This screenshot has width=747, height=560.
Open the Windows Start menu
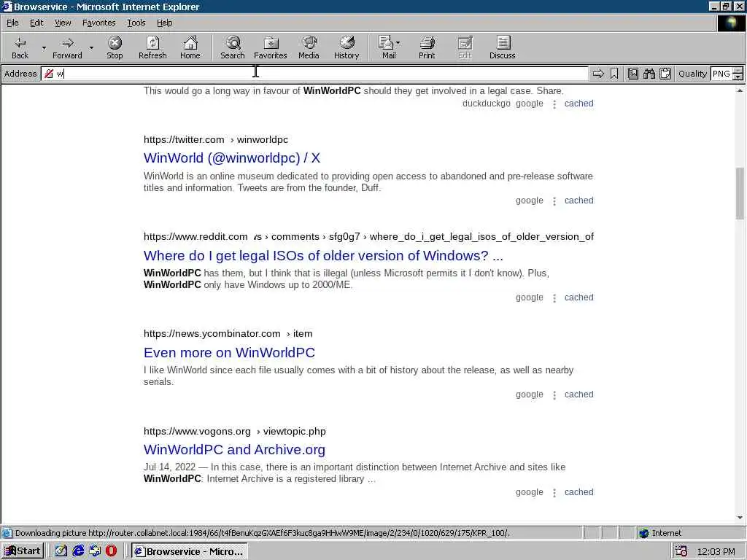tap(23, 551)
